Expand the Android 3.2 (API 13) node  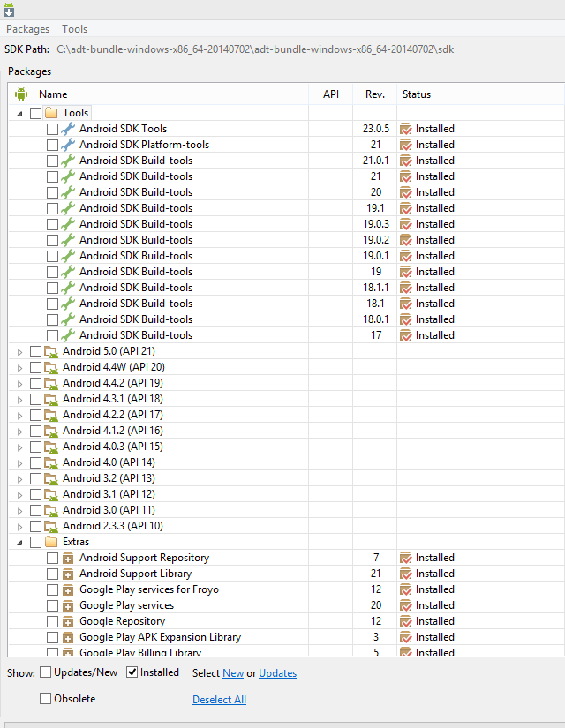[19, 479]
